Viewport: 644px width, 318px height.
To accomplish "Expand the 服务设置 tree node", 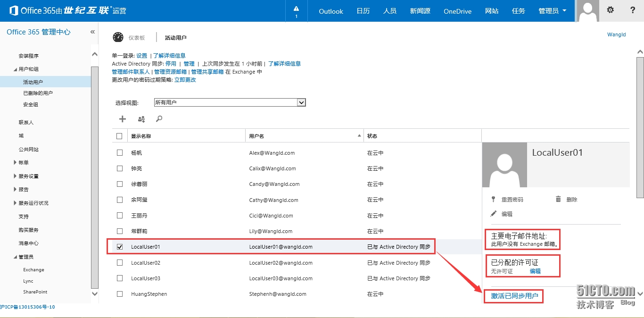I will coord(16,176).
